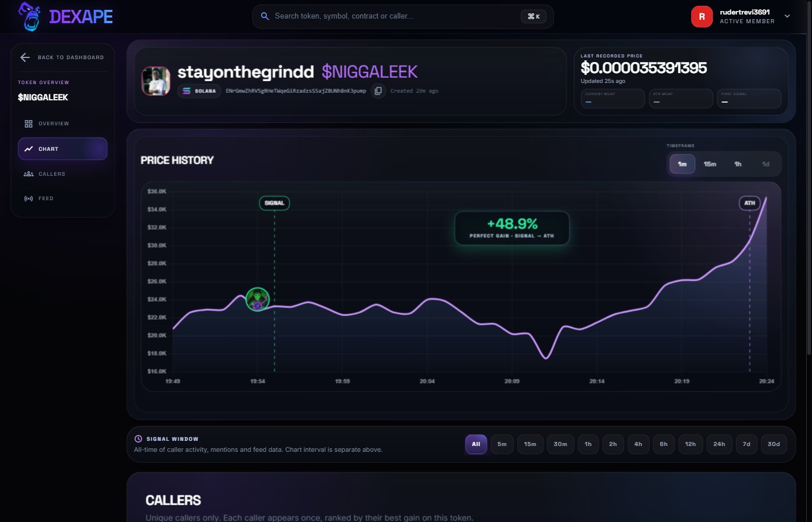Click the 'Created 29m ago' text

414,91
